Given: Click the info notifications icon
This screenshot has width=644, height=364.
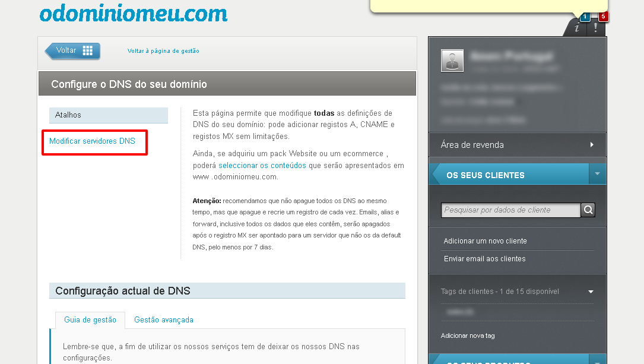Looking at the screenshot, I should click(577, 27).
